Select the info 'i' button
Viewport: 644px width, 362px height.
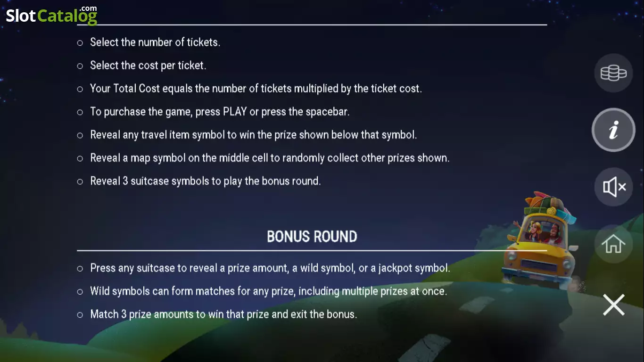point(613,130)
